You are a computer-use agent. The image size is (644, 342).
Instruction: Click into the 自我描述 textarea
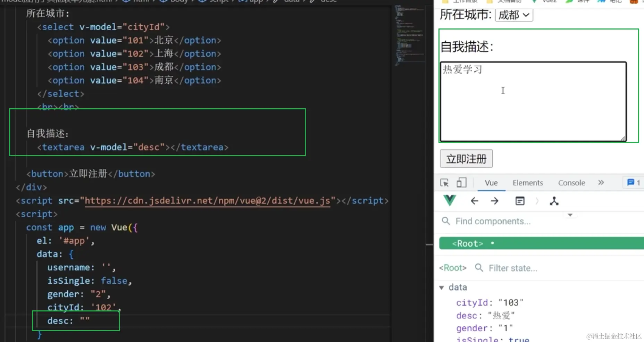pos(533,101)
